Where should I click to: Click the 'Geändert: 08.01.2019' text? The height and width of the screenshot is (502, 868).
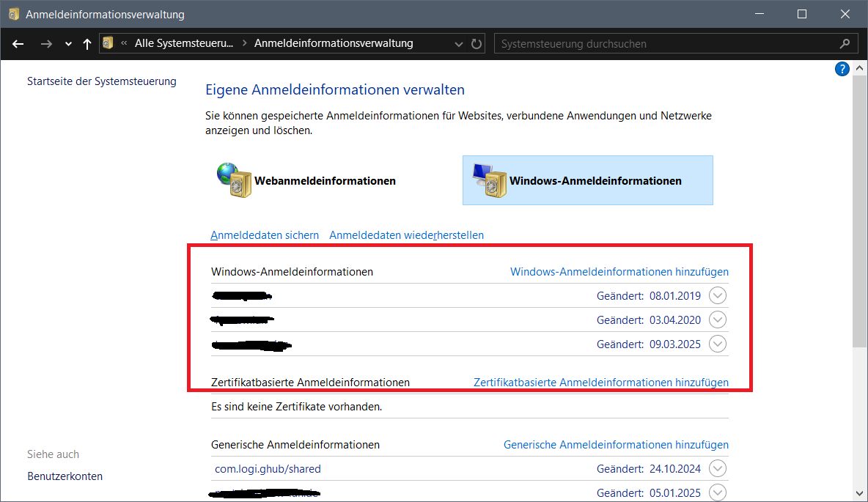click(x=649, y=295)
